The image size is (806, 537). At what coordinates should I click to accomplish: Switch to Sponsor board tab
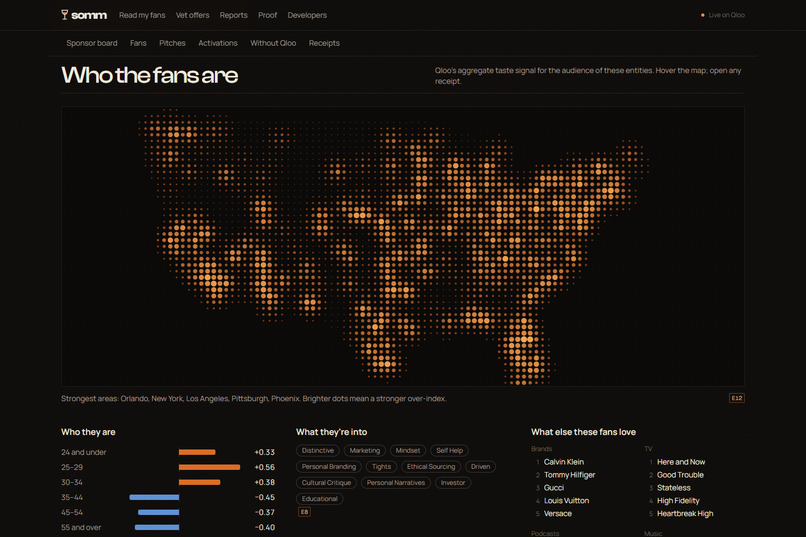coord(91,43)
